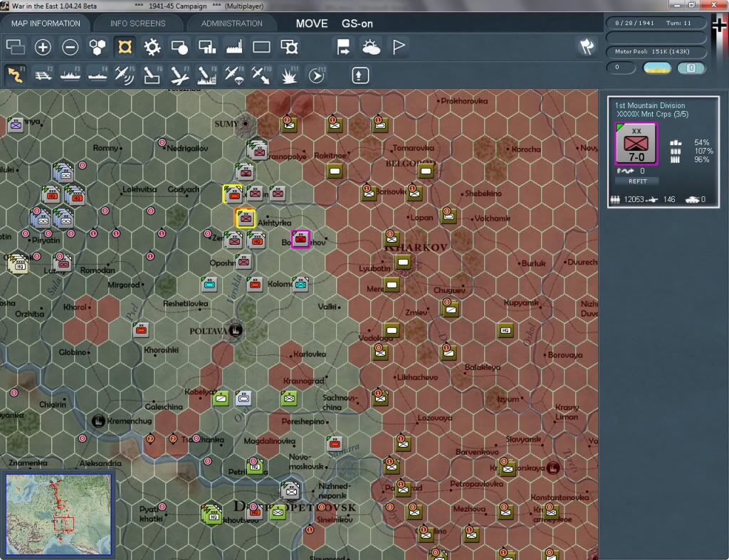Click the boxed up-arrow toolbar button

tap(360, 75)
